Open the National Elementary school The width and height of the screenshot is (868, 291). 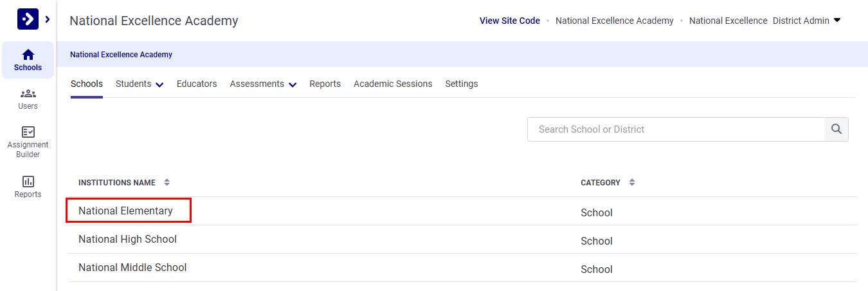point(126,211)
